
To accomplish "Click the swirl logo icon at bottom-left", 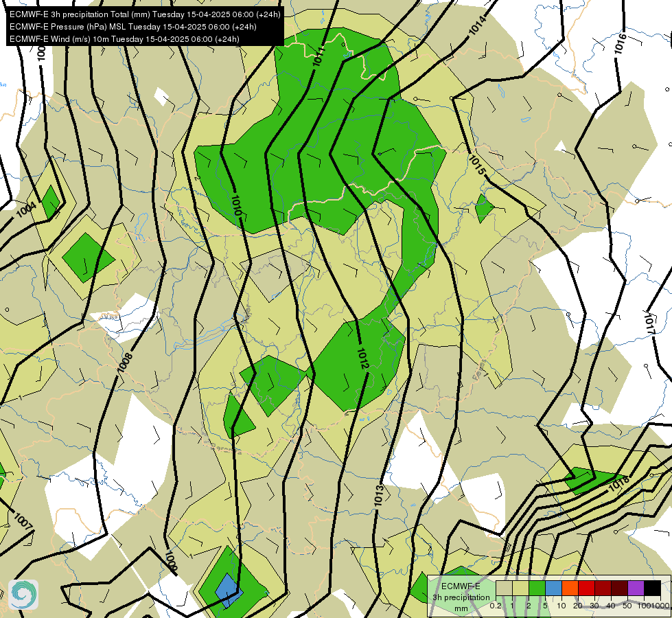I will (x=23, y=595).
